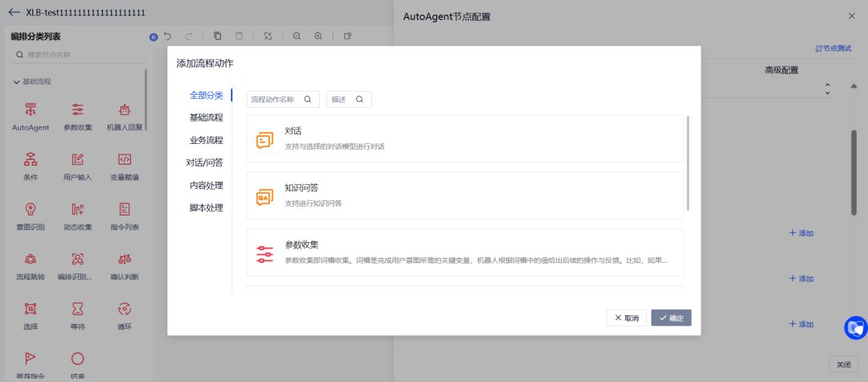Click the redo arrow in canvas toolbar
The width and height of the screenshot is (868, 382).
(x=189, y=36)
